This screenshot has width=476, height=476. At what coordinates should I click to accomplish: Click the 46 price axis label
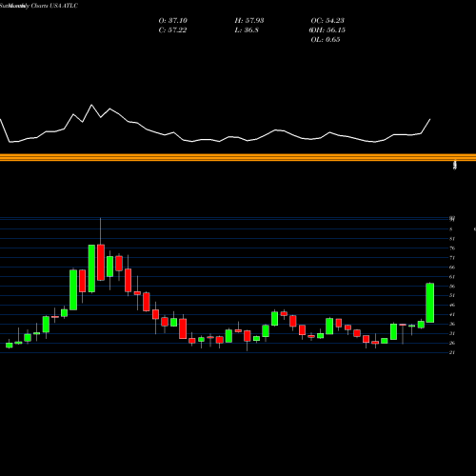pos(452,305)
